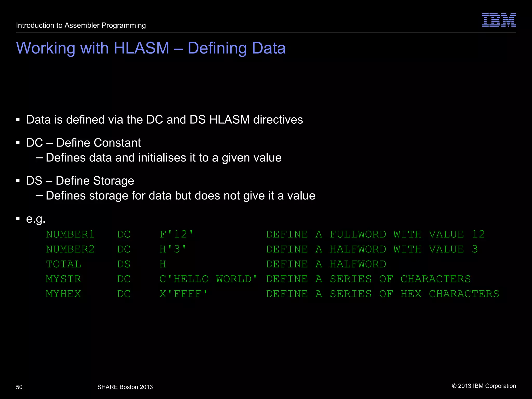532x399 pixels.
Task: Click the X'FFFF' operand
Action: pyautogui.click(x=183, y=294)
